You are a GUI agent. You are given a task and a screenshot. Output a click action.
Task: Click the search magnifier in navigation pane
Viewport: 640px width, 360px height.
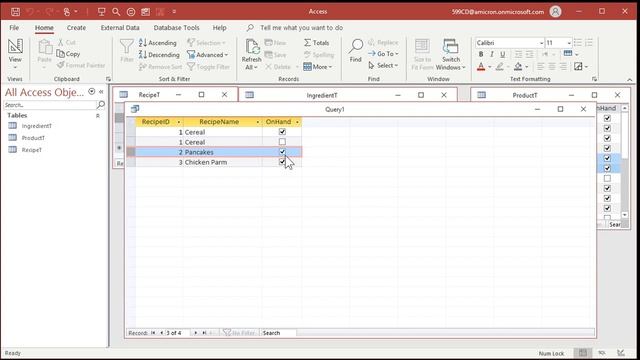[x=101, y=105]
